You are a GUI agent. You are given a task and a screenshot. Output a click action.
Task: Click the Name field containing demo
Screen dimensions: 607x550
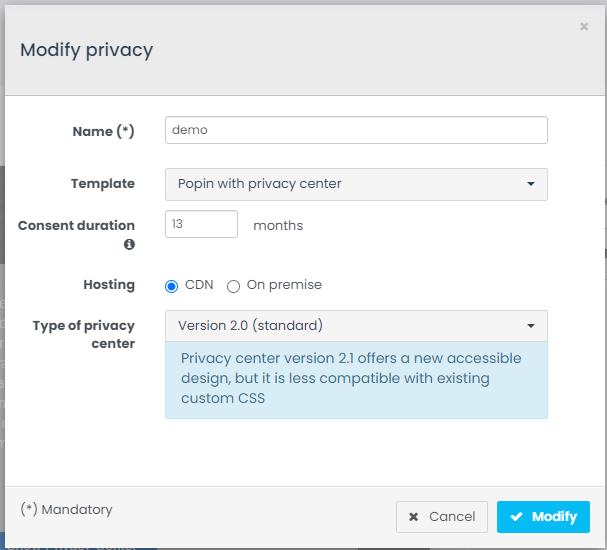tap(356, 130)
